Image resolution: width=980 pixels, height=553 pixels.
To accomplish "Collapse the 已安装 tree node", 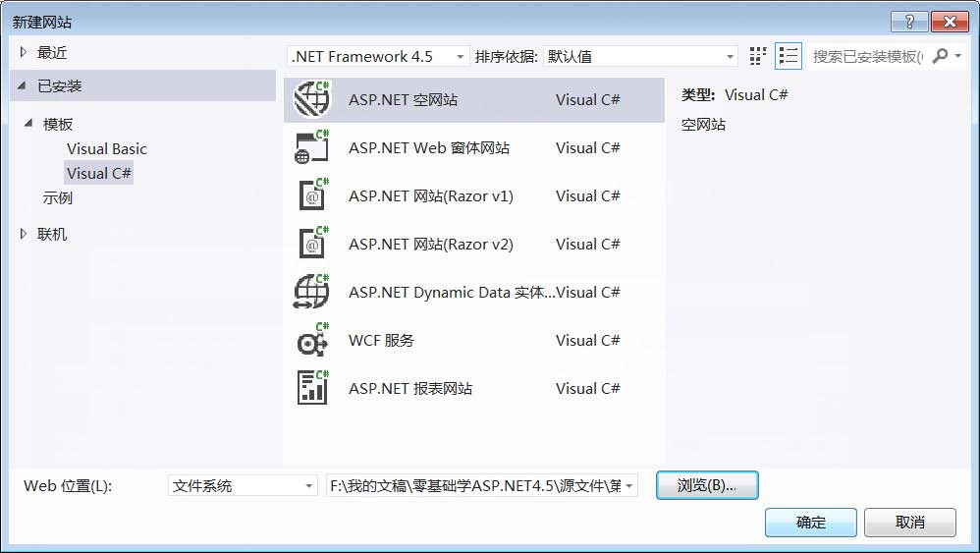I will coord(22,85).
